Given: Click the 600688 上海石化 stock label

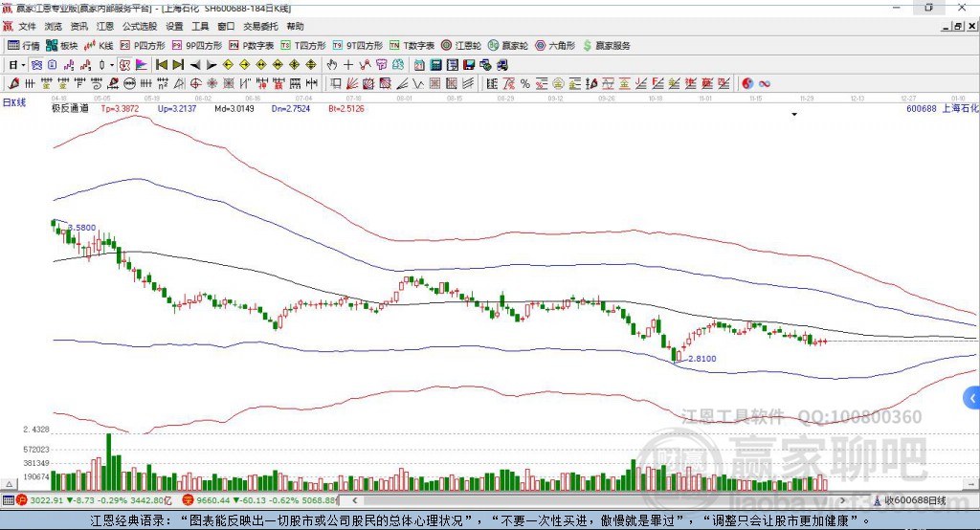Looking at the screenshot, I should (943, 108).
